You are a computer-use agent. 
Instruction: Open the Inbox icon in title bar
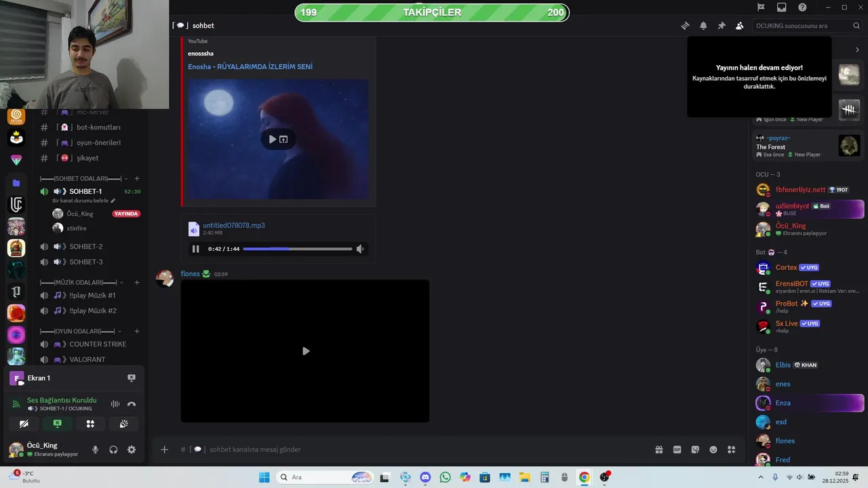782,7
